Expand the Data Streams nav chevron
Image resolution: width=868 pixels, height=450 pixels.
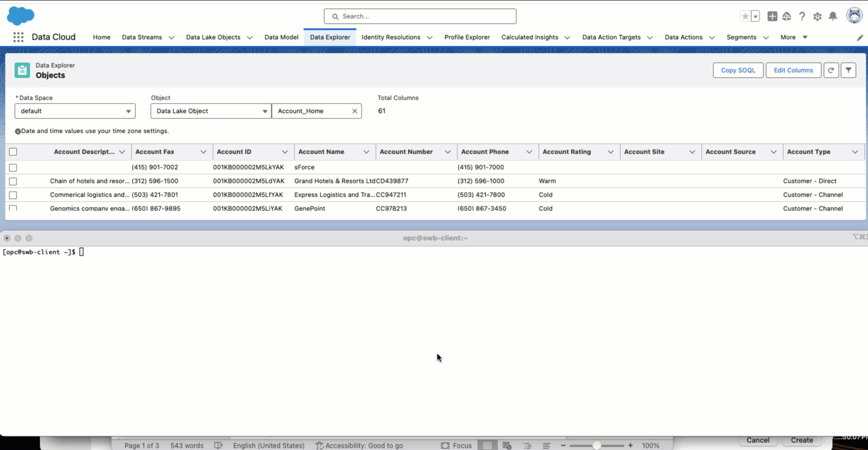click(171, 37)
